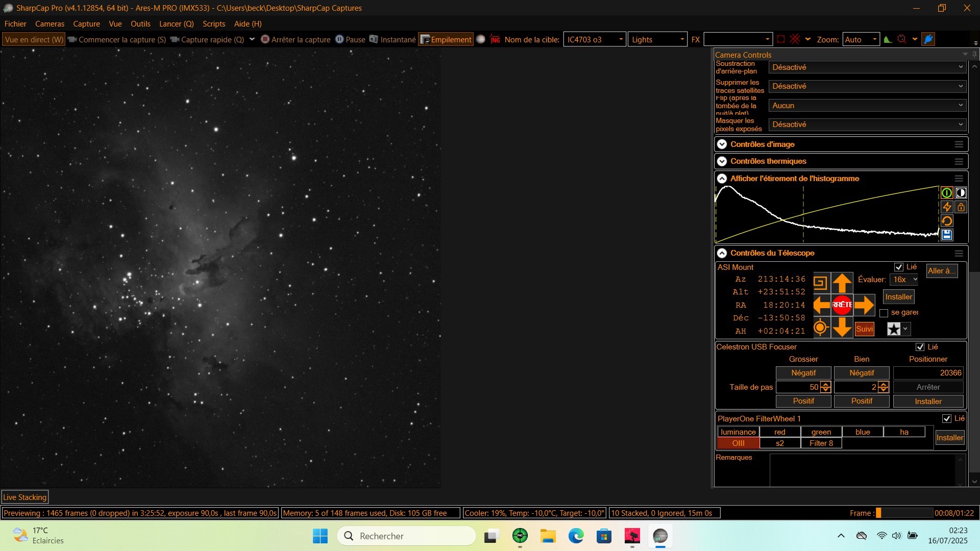Open the Zoom Auto dropdown
The image size is (980, 551).
pos(861,39)
